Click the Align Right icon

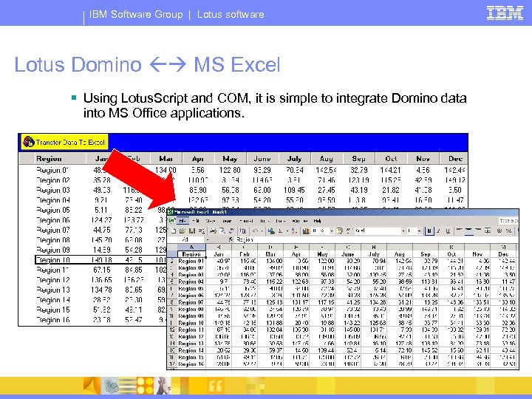(478, 231)
